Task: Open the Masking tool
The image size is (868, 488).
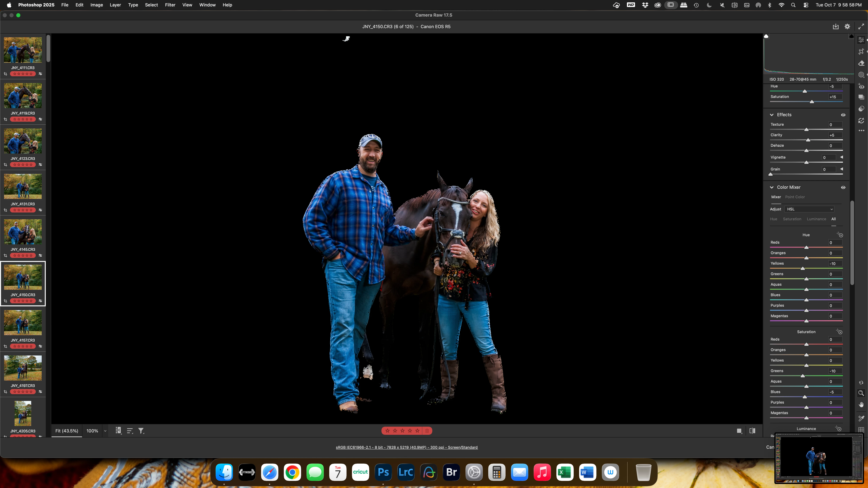Action: pyautogui.click(x=861, y=75)
